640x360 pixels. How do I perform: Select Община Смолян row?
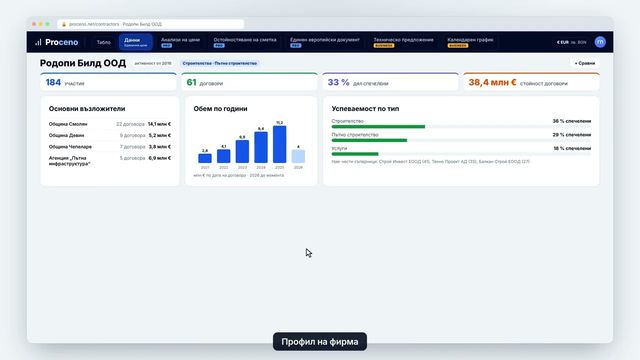pyautogui.click(x=110, y=124)
